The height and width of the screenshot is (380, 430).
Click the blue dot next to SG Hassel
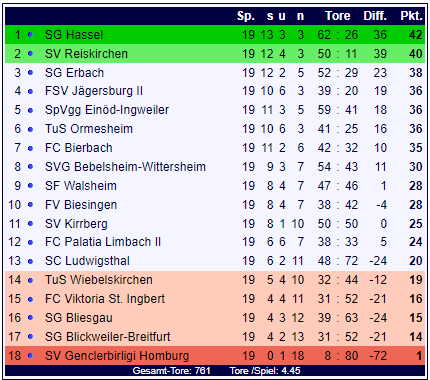pyautogui.click(x=30, y=35)
